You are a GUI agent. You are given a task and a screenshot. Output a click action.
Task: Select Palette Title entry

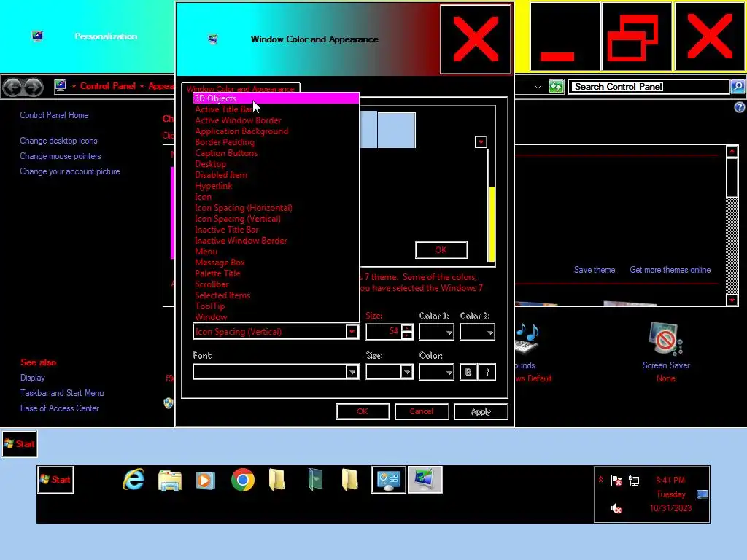pyautogui.click(x=276, y=273)
